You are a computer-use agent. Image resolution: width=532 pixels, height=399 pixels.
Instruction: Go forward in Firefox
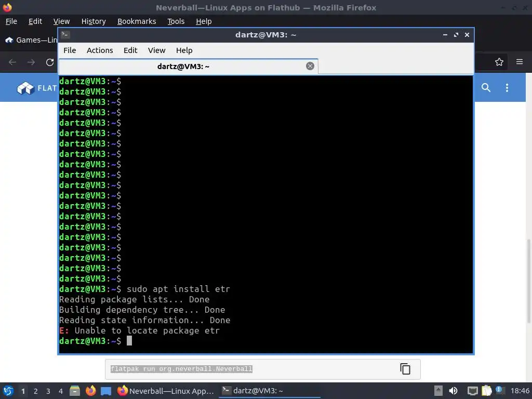click(x=31, y=62)
